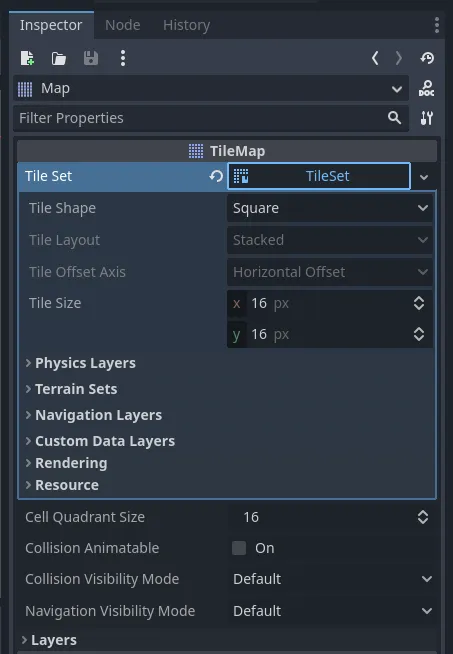Open the property tools icon beside filter
Image resolution: width=453 pixels, height=654 pixels.
pyautogui.click(x=426, y=118)
